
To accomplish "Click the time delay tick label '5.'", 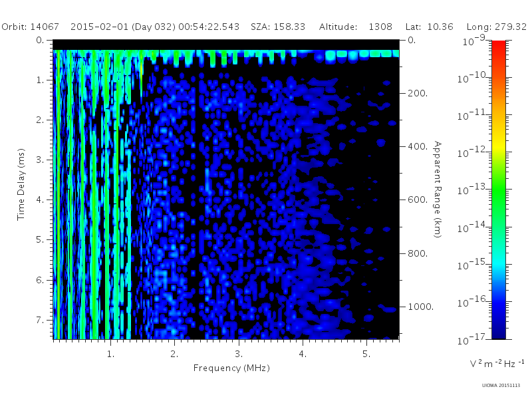I will point(41,240).
